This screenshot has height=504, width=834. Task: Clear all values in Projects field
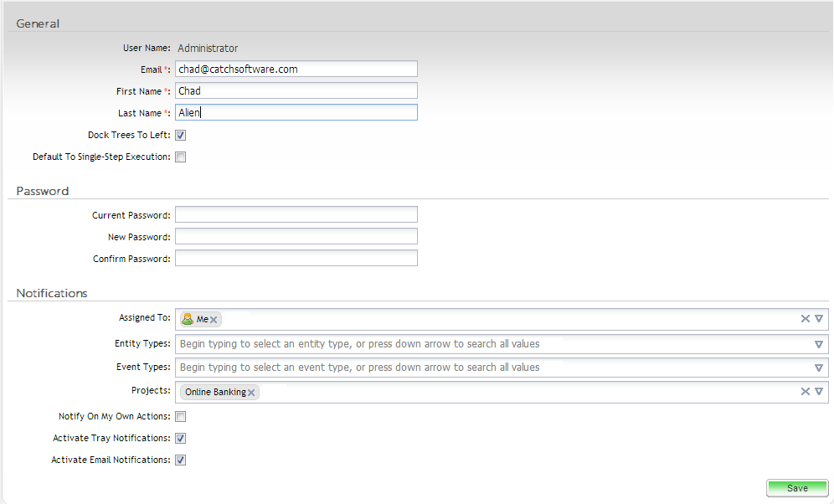pyautogui.click(x=806, y=392)
